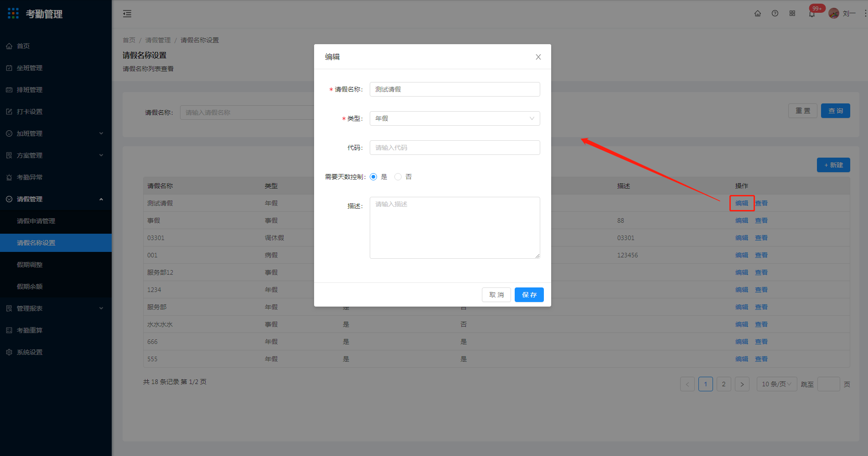This screenshot has height=456, width=868.
Task: Click the 请假名称 field containing 测试请假
Action: pyautogui.click(x=455, y=89)
